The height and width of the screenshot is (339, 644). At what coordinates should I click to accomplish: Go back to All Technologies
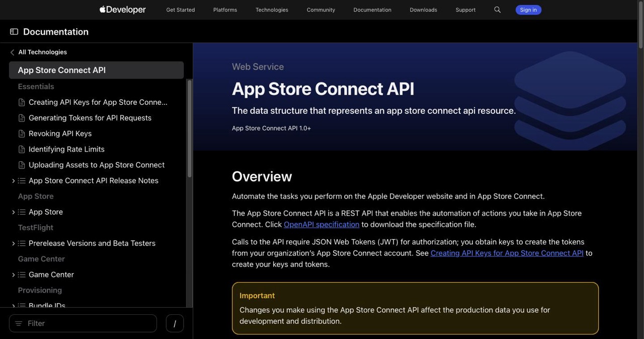tap(42, 52)
